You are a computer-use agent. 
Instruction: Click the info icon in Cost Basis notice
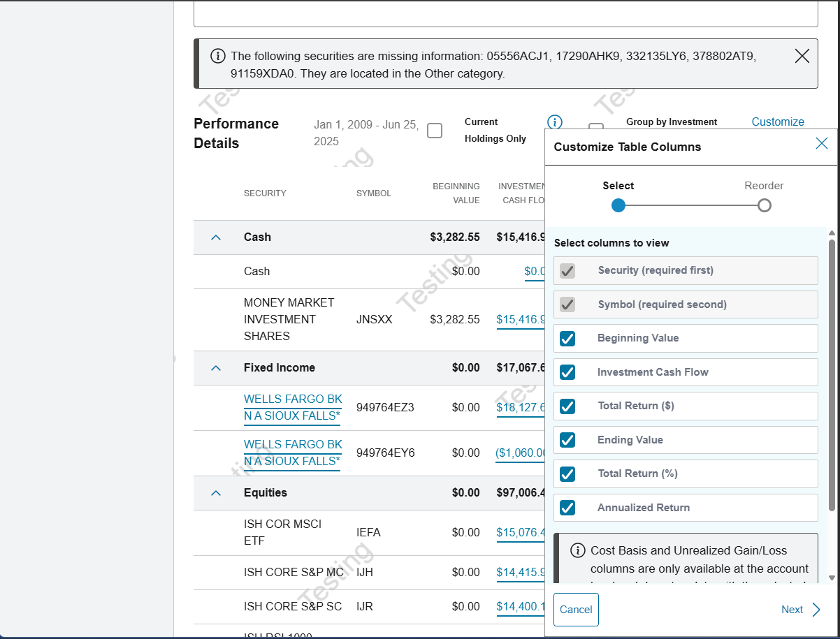[x=577, y=551]
